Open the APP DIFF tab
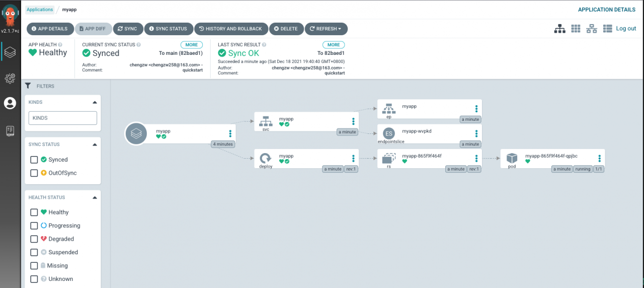The image size is (644, 288). click(94, 29)
